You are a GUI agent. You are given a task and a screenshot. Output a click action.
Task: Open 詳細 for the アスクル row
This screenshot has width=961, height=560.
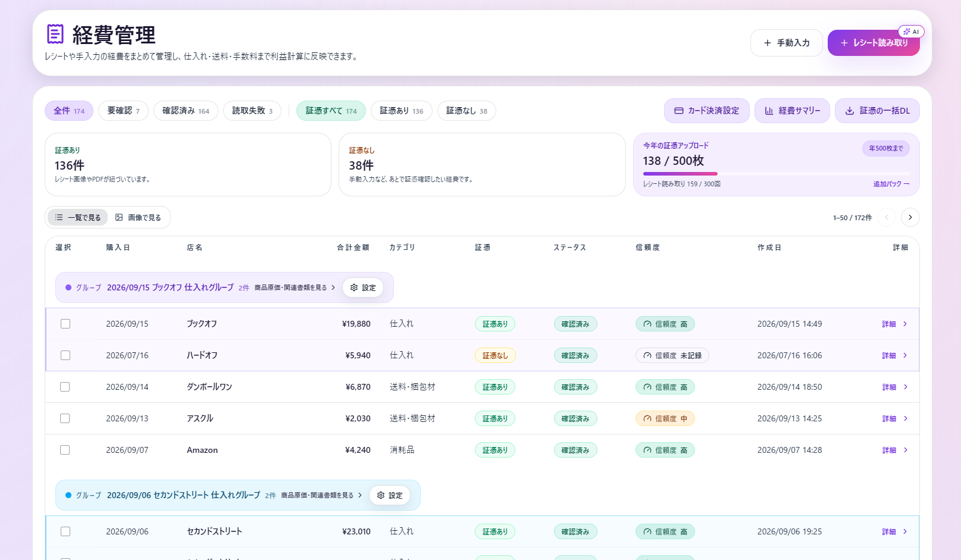895,418
